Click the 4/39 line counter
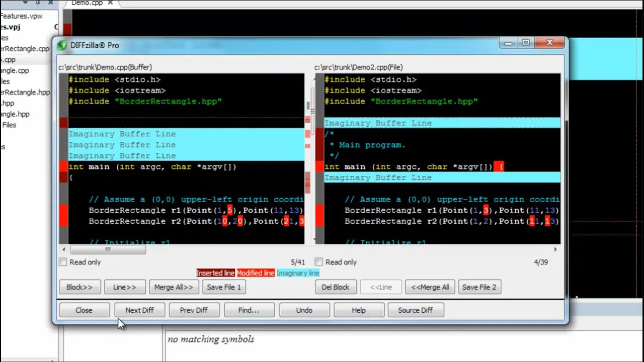 pos(541,262)
